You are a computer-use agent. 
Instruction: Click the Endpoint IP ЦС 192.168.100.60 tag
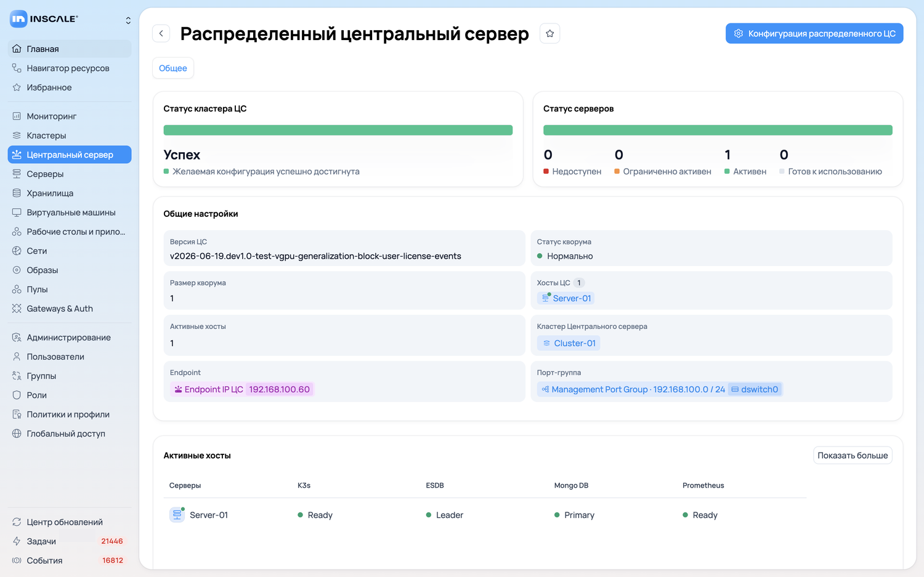242,389
